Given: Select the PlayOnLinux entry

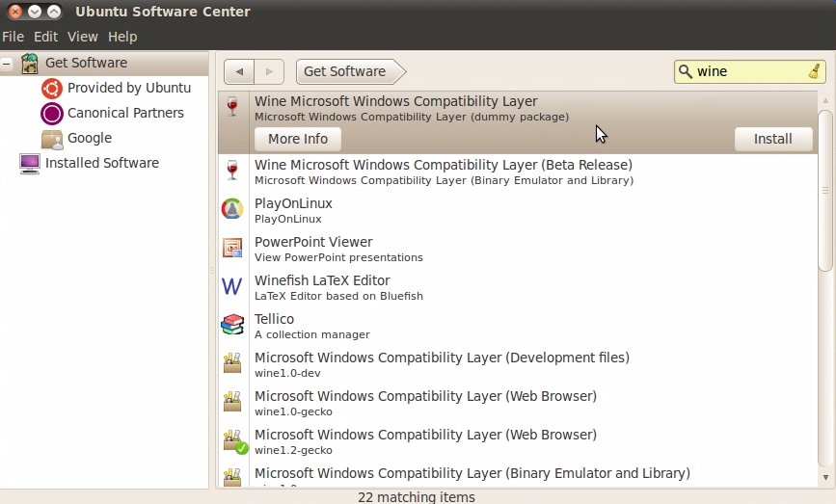Looking at the screenshot, I should pyautogui.click(x=518, y=210).
